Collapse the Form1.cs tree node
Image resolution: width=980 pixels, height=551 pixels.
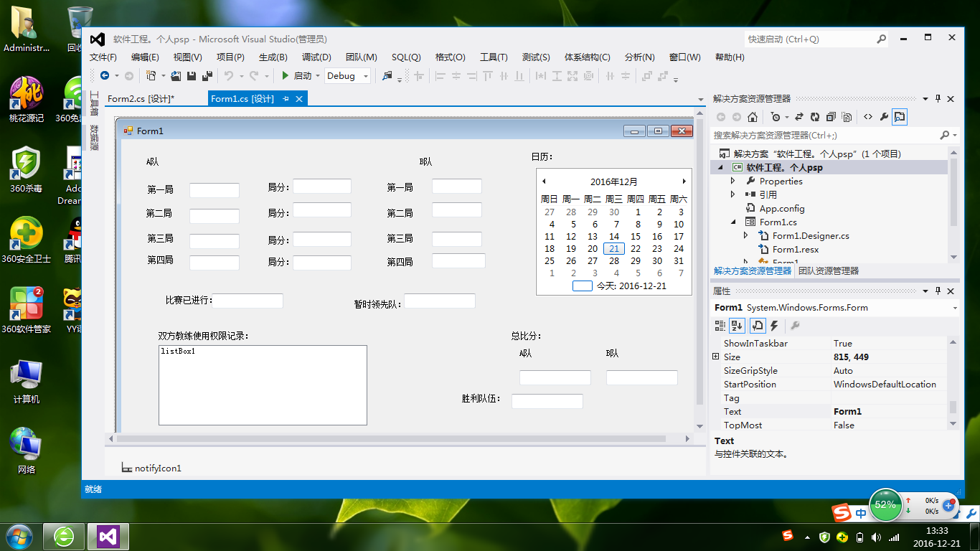point(732,222)
